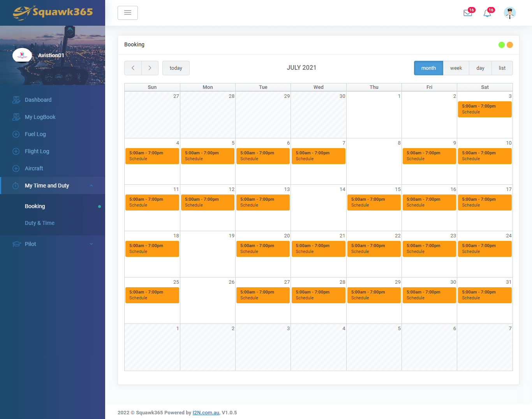Viewport: 532px width, 419px height.
Task: Click the orange status dot near Booking
Action: (510, 45)
